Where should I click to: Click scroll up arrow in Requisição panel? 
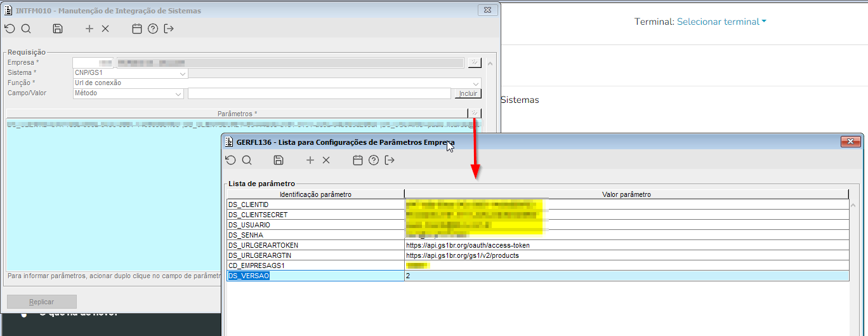click(490, 64)
